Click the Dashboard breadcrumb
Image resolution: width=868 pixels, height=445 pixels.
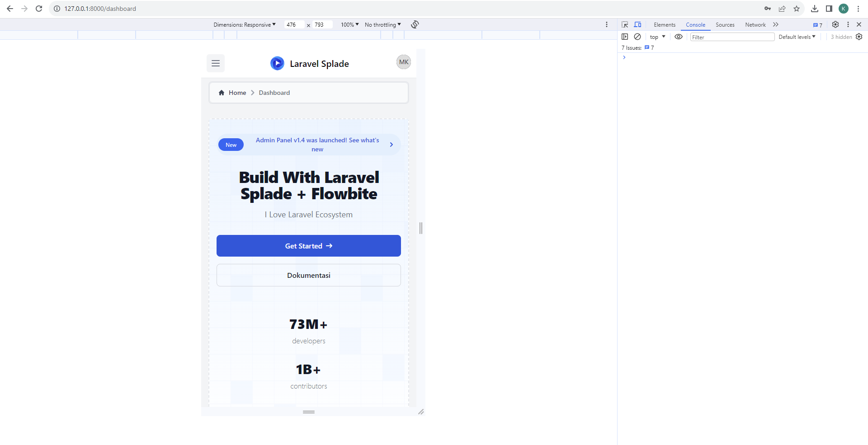274,93
